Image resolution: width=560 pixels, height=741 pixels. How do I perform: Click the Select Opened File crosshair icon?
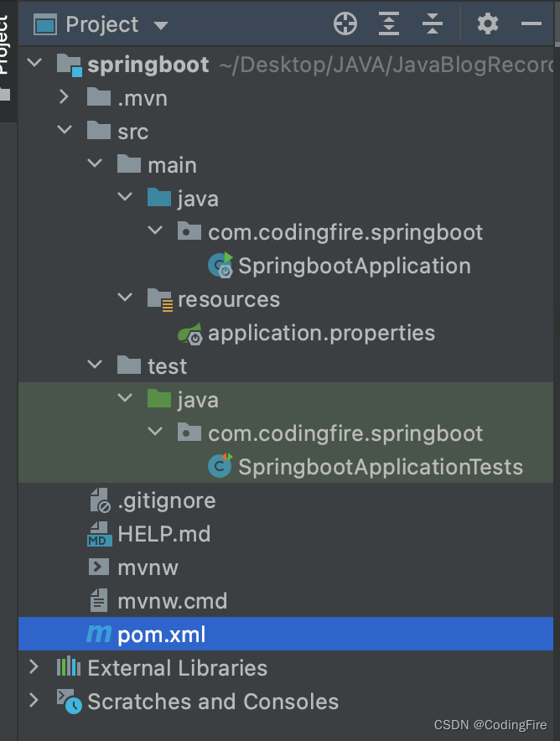[345, 24]
